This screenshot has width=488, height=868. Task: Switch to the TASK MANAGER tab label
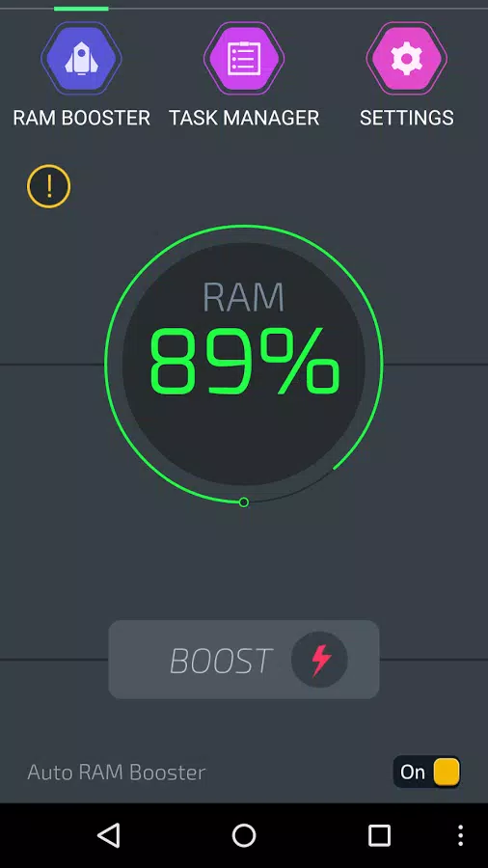[x=244, y=118]
